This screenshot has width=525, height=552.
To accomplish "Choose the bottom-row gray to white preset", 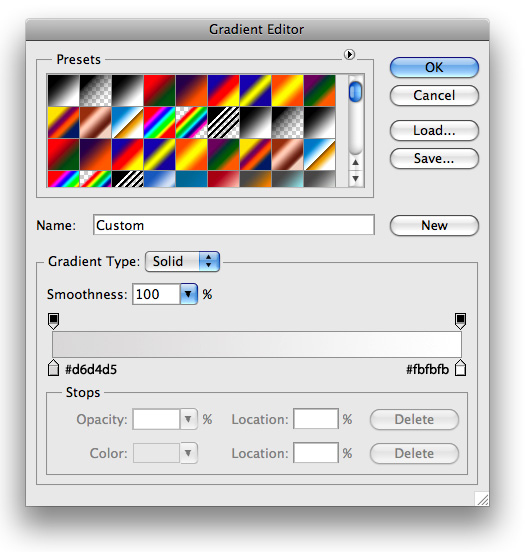I will click(319, 179).
